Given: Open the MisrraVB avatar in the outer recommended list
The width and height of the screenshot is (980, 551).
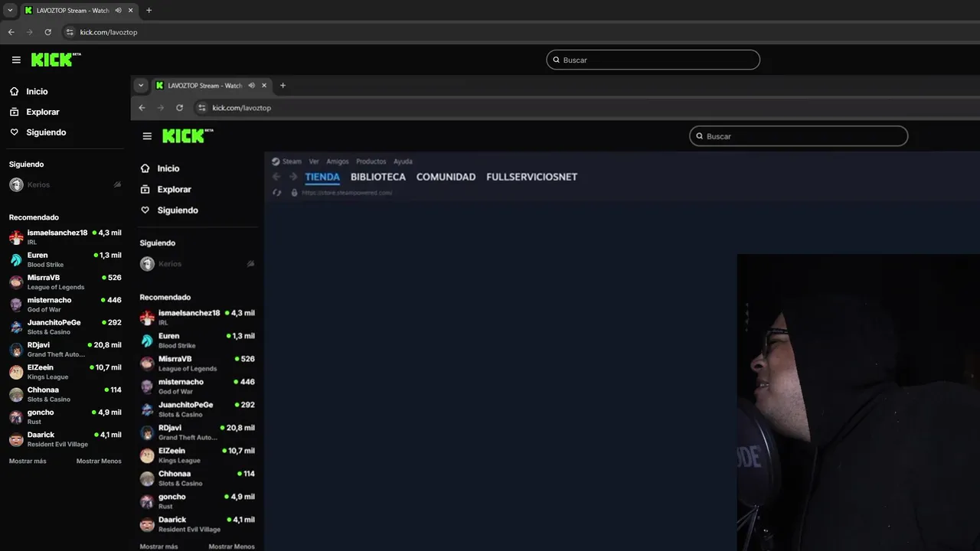Looking at the screenshot, I should tap(16, 282).
